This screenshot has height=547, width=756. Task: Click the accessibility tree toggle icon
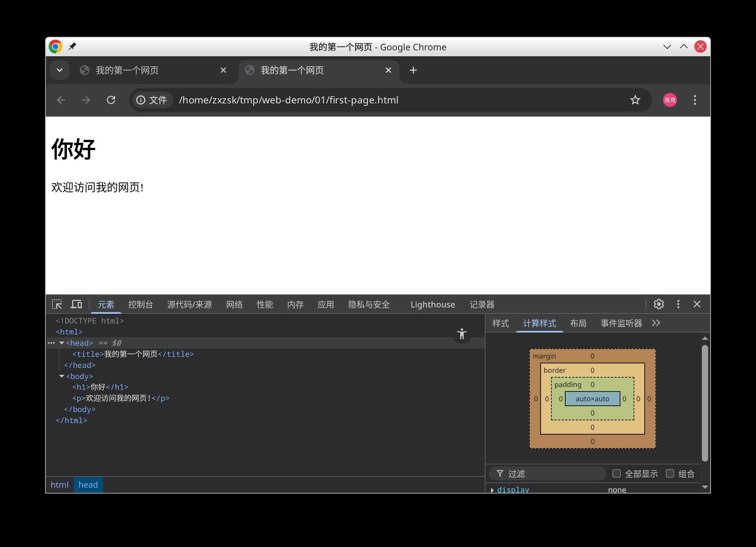pyautogui.click(x=462, y=334)
